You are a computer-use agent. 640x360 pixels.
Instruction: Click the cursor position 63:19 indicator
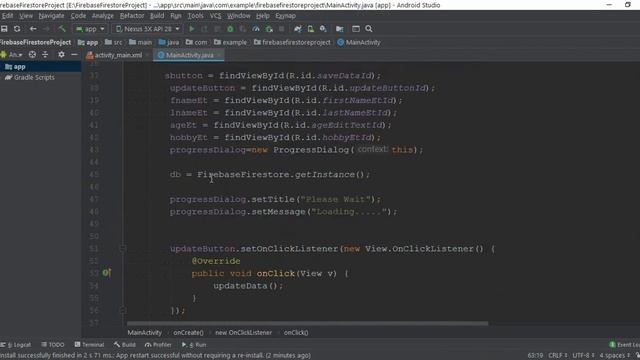click(x=535, y=356)
